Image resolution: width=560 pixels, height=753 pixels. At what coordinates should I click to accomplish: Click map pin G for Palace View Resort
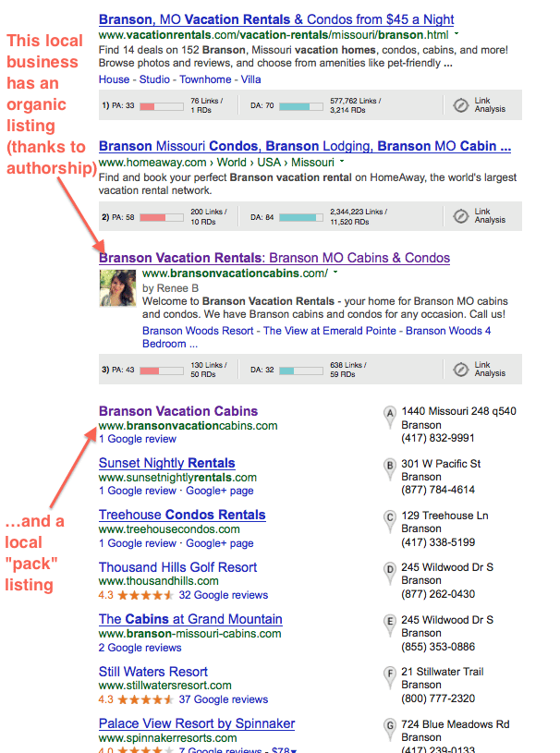point(389,730)
